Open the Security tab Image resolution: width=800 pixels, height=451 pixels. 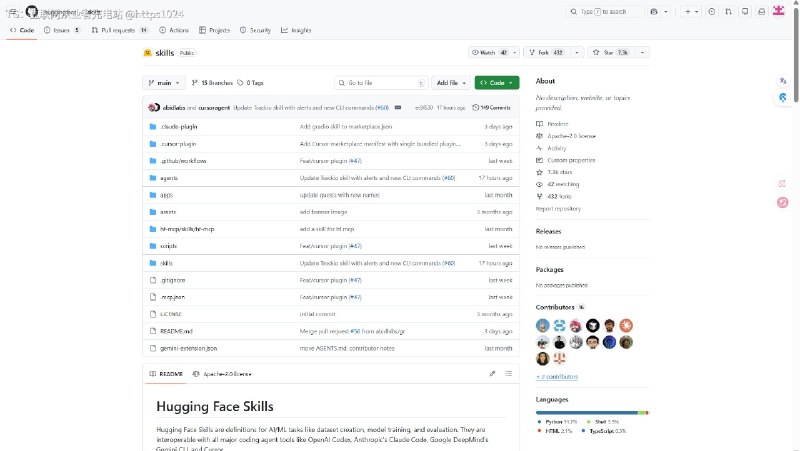[255, 30]
